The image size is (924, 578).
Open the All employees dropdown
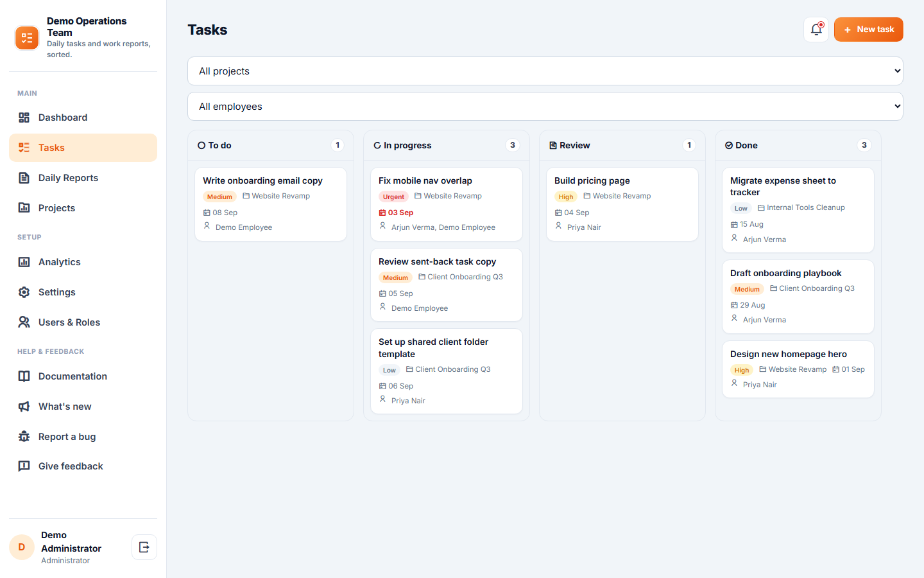tap(545, 107)
